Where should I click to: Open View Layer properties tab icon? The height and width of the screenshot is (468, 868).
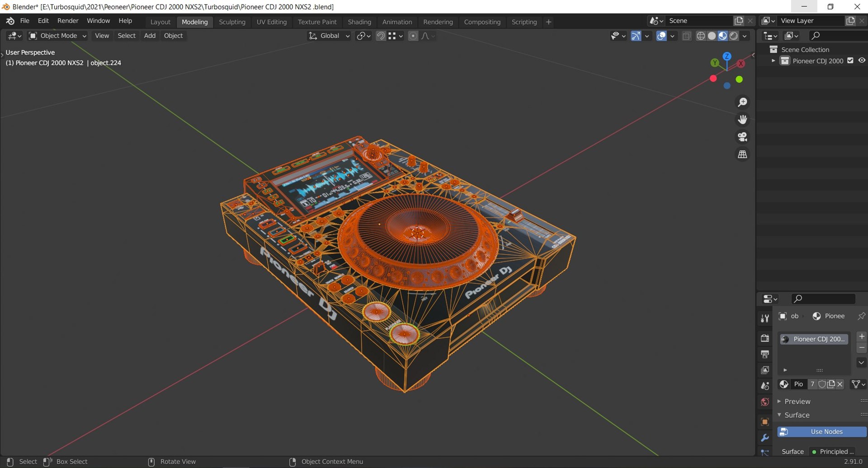[x=765, y=370]
